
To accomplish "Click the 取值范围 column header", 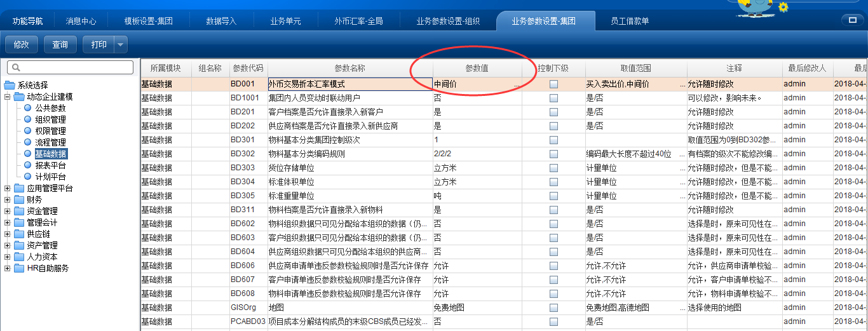I will coord(636,68).
